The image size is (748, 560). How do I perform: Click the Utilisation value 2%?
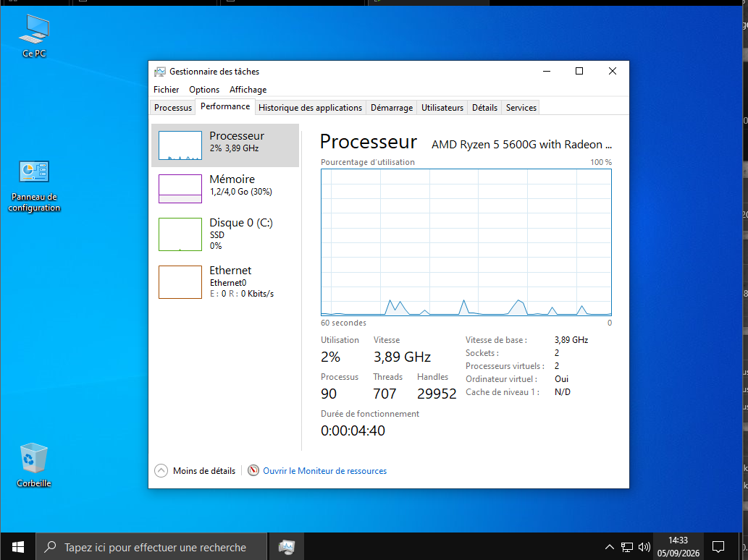coord(330,357)
